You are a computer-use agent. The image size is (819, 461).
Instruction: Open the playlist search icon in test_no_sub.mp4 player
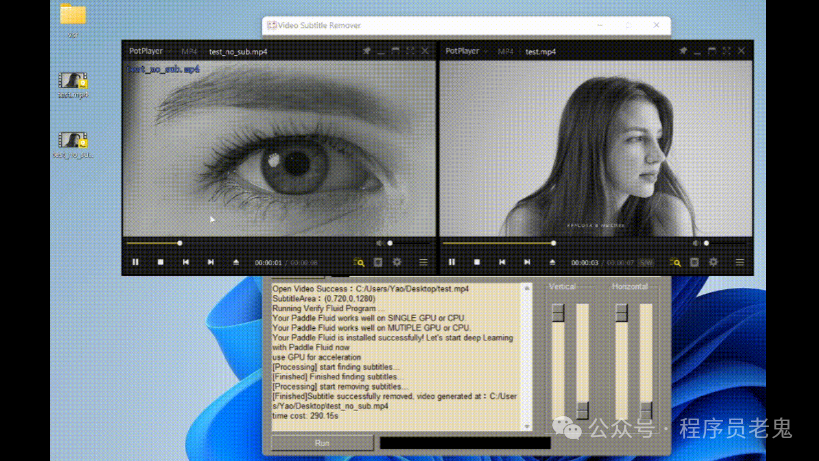(x=359, y=262)
